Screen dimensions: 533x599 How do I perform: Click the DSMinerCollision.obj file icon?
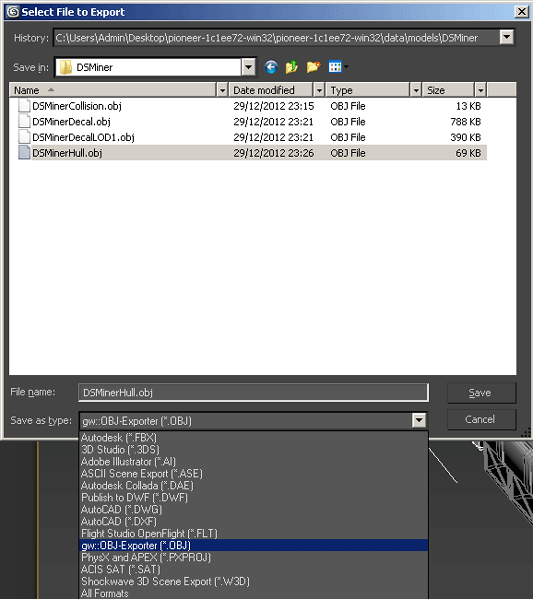point(24,106)
